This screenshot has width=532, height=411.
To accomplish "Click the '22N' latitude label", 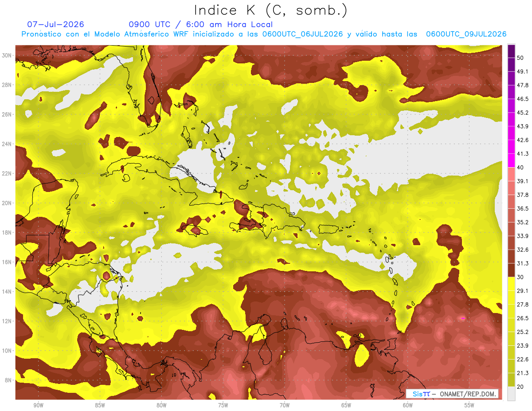I will (8, 173).
